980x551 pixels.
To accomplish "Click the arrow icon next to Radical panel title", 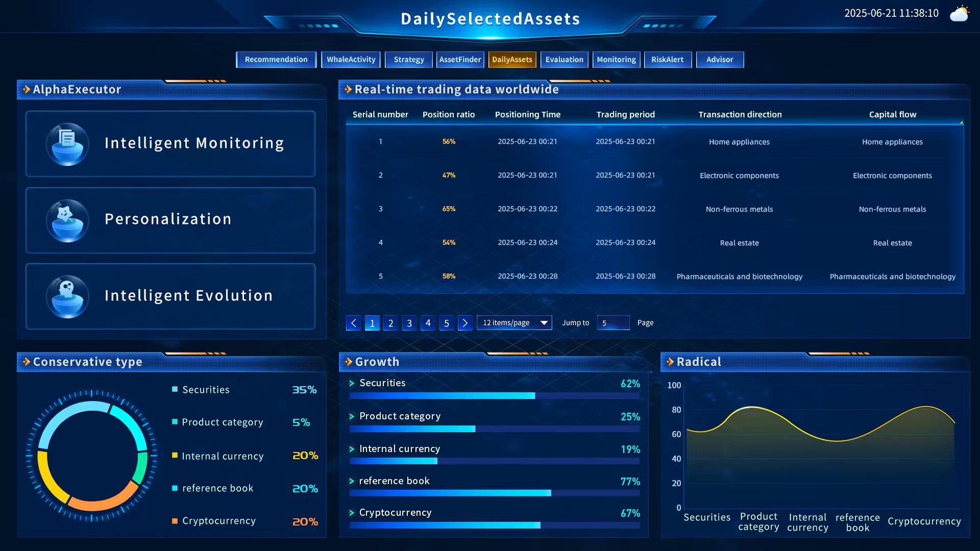I will coord(669,362).
